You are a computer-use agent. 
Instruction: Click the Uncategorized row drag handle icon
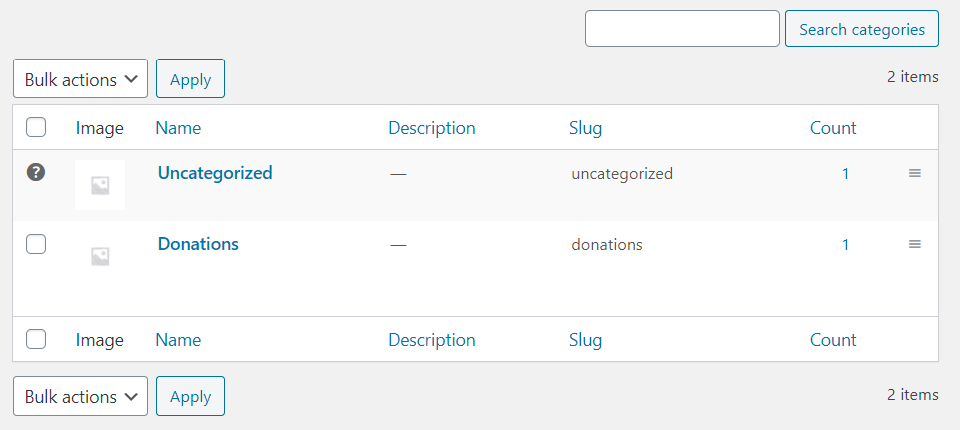click(914, 173)
